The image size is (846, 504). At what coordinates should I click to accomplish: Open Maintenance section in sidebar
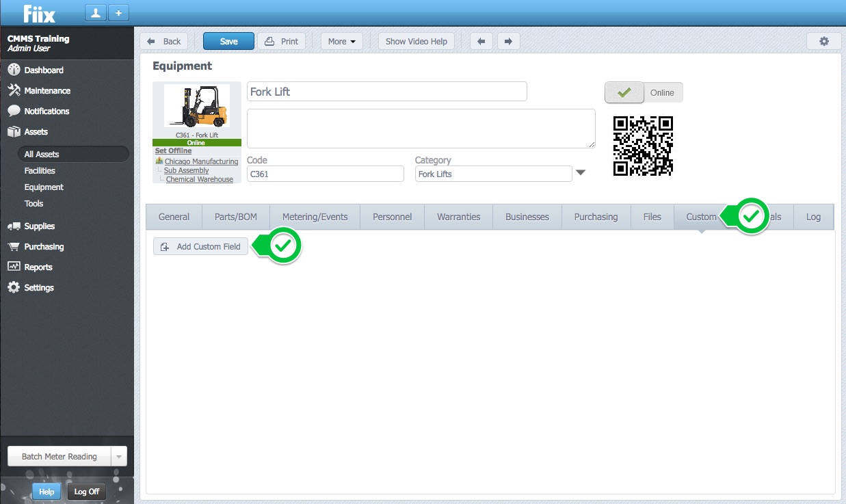click(47, 90)
